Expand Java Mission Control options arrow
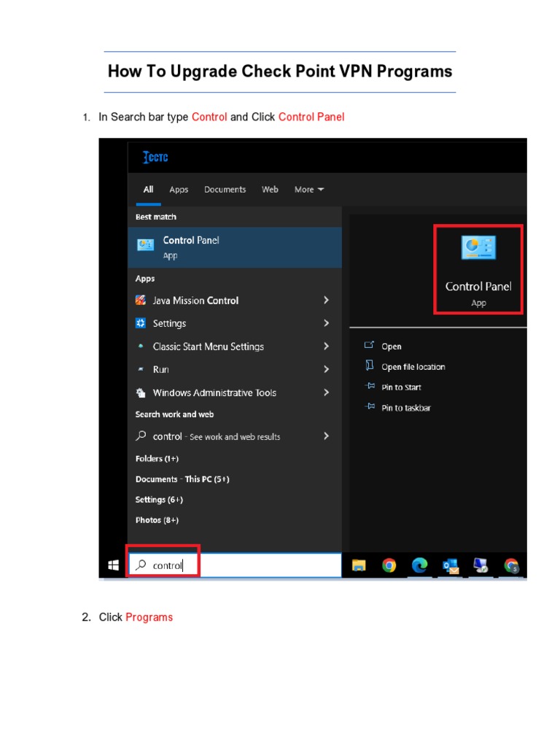Image resolution: width=560 pixels, height=747 pixels. [326, 300]
